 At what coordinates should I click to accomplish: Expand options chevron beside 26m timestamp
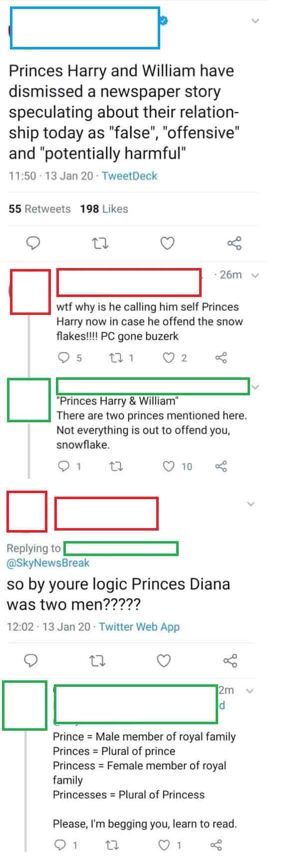pos(256,275)
